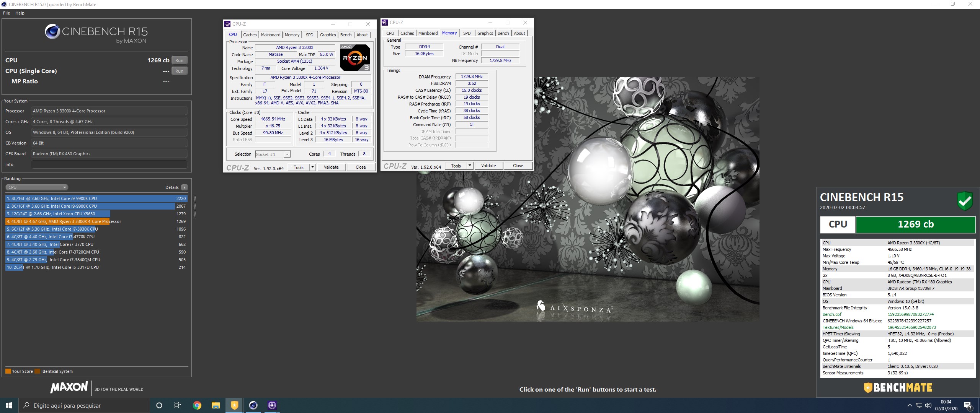Click Tools button in Memory CPU-Z window
The height and width of the screenshot is (413, 980).
[x=456, y=166]
